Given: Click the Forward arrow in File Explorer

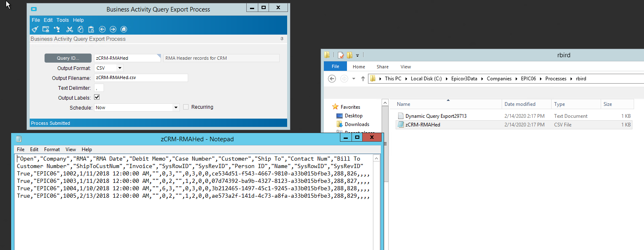Looking at the screenshot, I should coord(344,79).
